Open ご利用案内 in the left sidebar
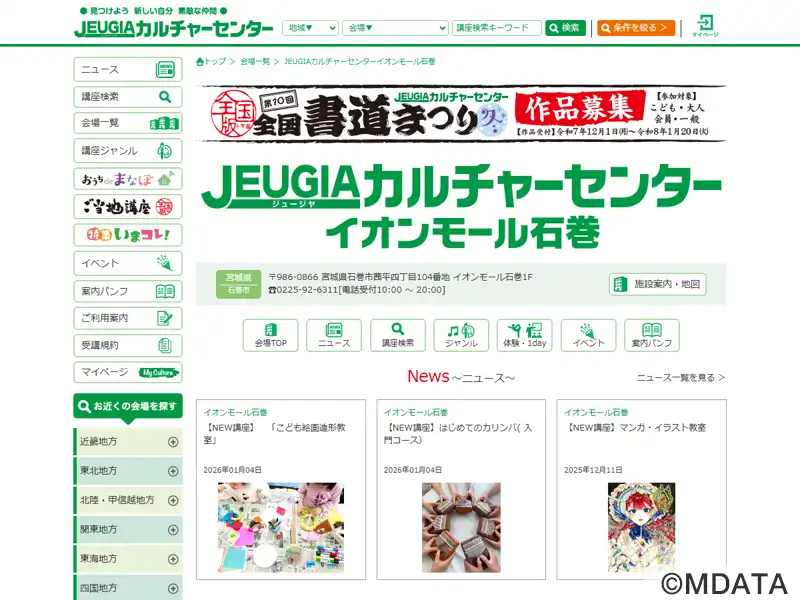This screenshot has width=800, height=600. 128,318
